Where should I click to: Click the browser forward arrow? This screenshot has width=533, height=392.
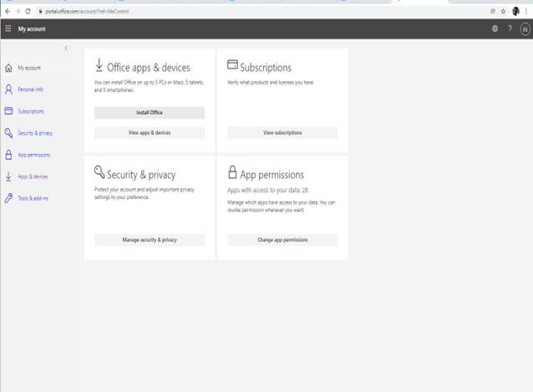pyautogui.click(x=18, y=11)
